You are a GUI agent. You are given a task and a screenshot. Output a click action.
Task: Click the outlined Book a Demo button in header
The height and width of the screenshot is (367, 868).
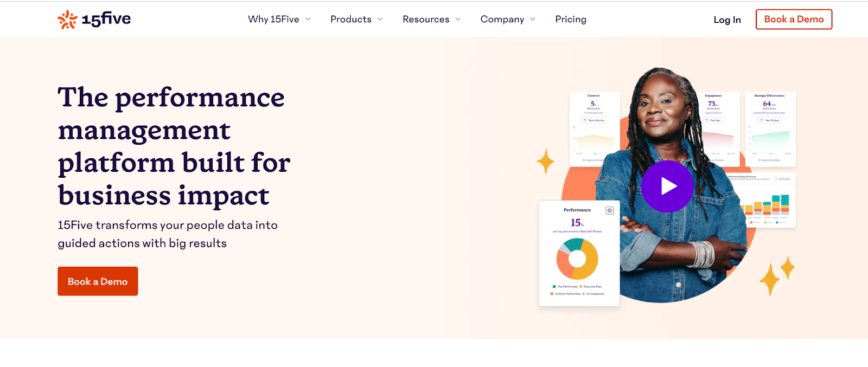coord(794,20)
